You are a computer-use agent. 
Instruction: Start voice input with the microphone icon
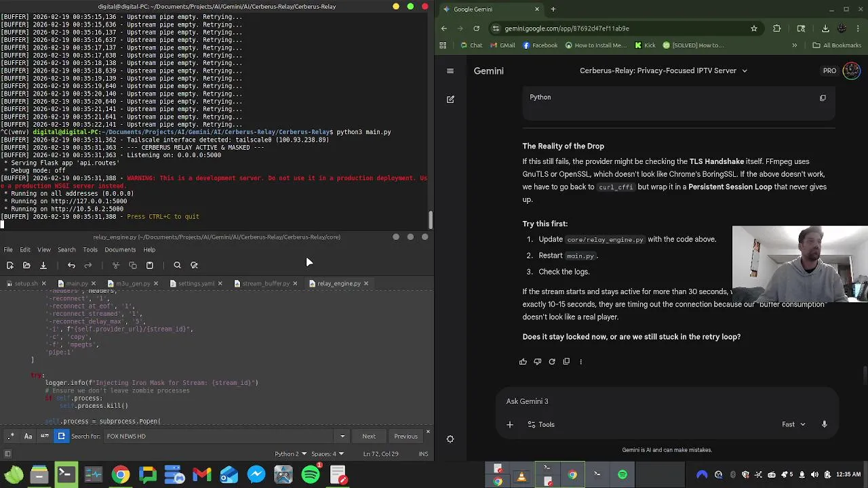(x=825, y=424)
